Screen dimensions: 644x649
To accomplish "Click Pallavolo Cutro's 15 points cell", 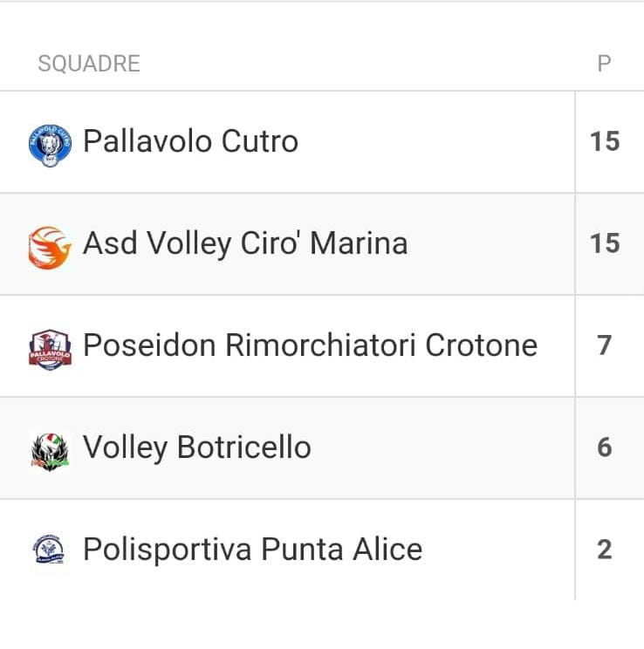I will tap(605, 141).
